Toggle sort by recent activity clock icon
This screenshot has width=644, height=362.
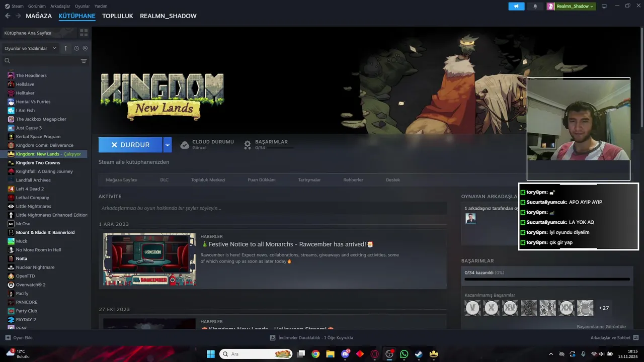click(76, 48)
